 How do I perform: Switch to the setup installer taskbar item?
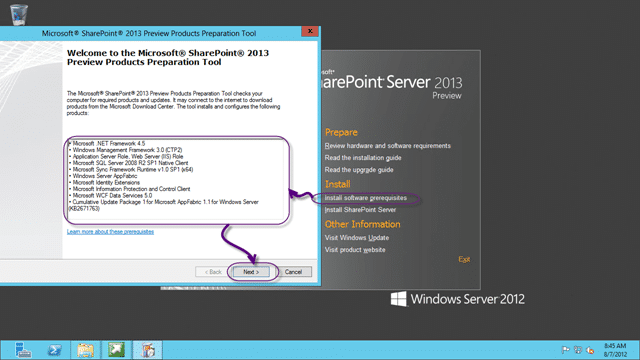click(x=148, y=350)
